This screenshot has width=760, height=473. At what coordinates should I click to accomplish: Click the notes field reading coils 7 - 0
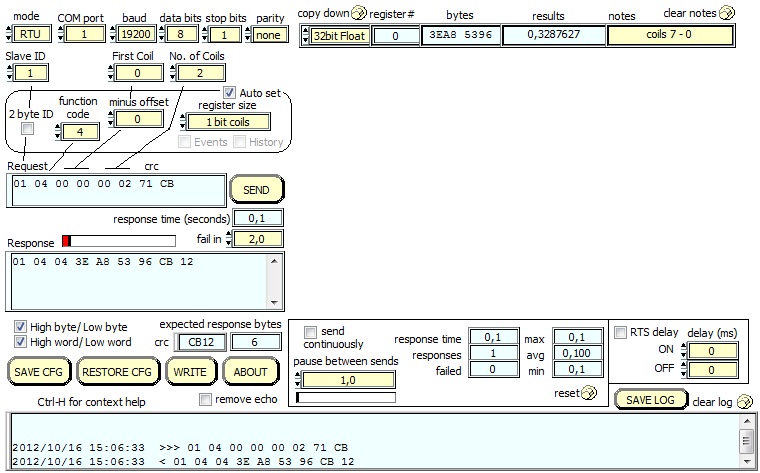[x=669, y=35]
